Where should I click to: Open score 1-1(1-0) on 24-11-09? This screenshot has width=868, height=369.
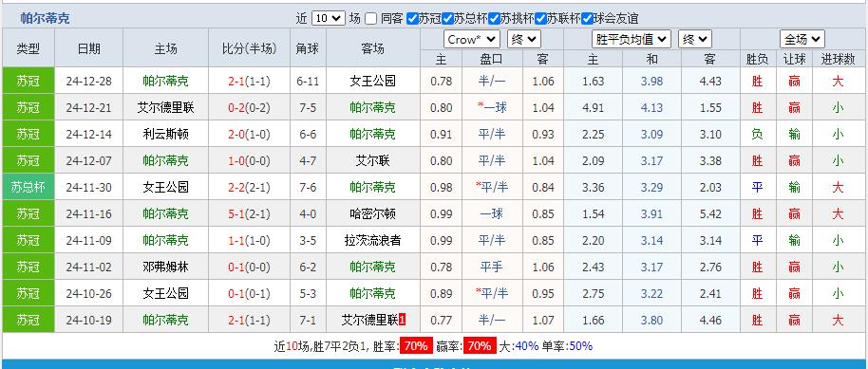(x=249, y=241)
